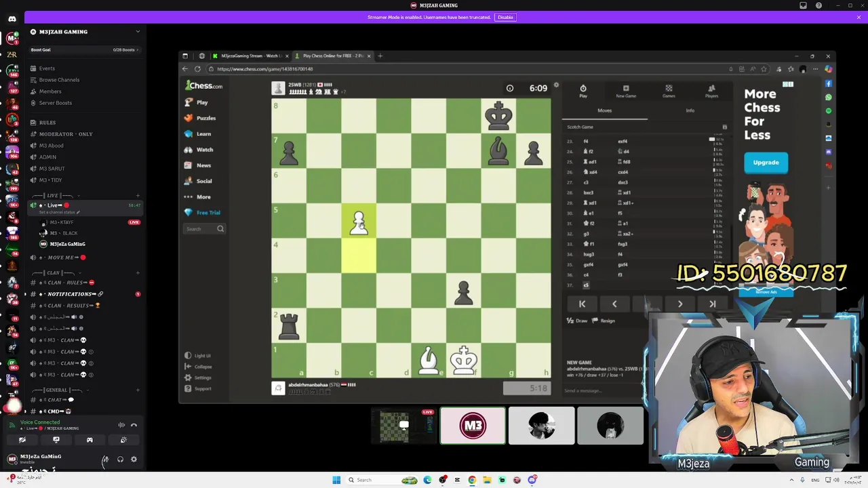This screenshot has width=868, height=488.
Task: Open noise suppression waveform icon
Action: pyautogui.click(x=121, y=425)
